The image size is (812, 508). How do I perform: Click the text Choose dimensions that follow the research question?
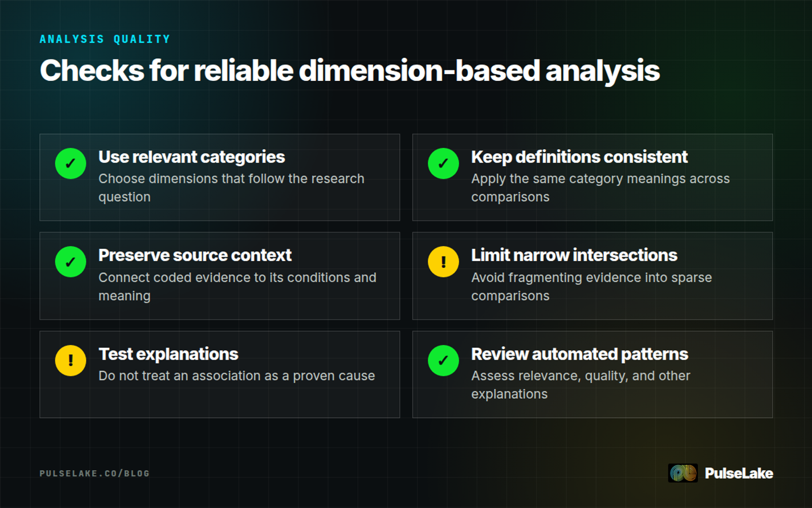point(231,188)
